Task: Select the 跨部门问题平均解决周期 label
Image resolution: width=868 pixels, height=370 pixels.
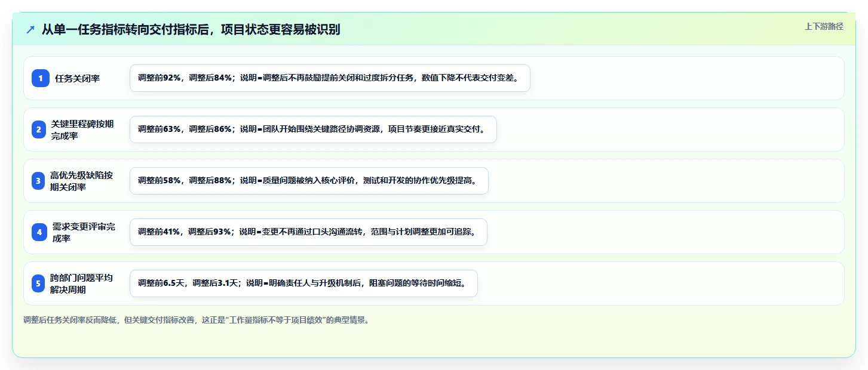Action: (x=82, y=283)
